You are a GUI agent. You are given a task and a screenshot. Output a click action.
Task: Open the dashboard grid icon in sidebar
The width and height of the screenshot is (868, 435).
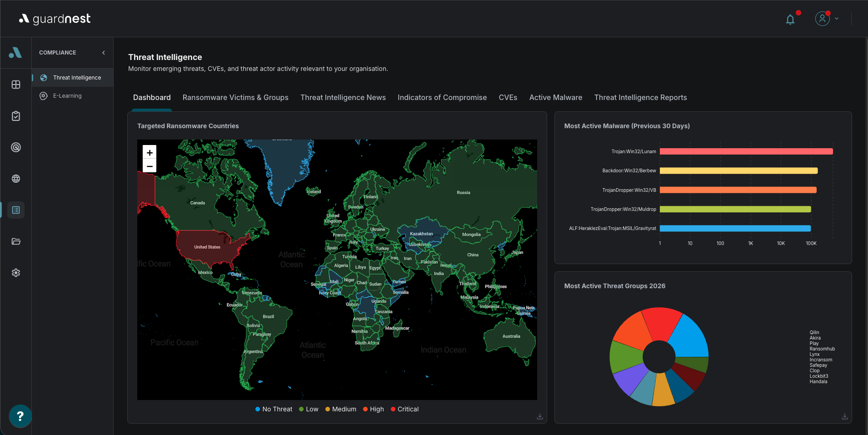pos(16,85)
